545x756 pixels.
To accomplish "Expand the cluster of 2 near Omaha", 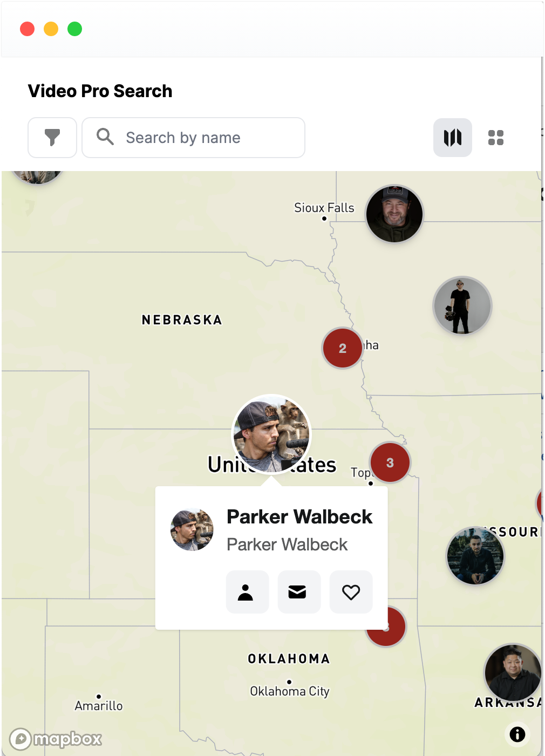I will click(342, 348).
